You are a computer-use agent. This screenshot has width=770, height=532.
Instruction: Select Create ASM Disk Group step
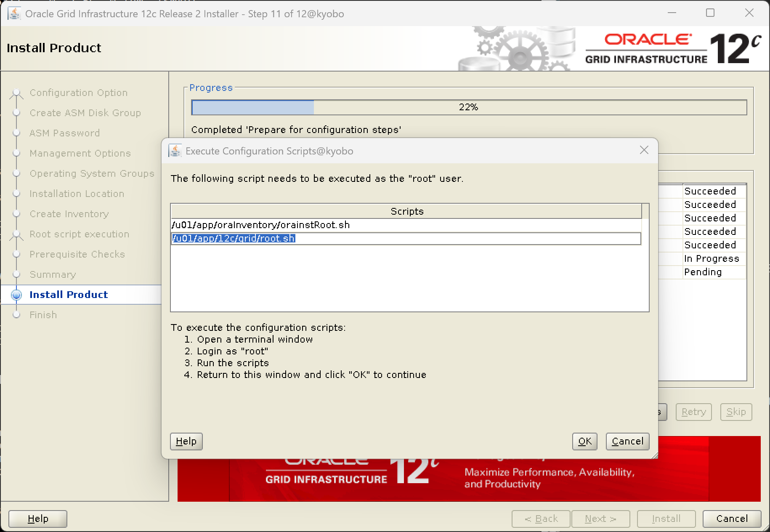[85, 113]
